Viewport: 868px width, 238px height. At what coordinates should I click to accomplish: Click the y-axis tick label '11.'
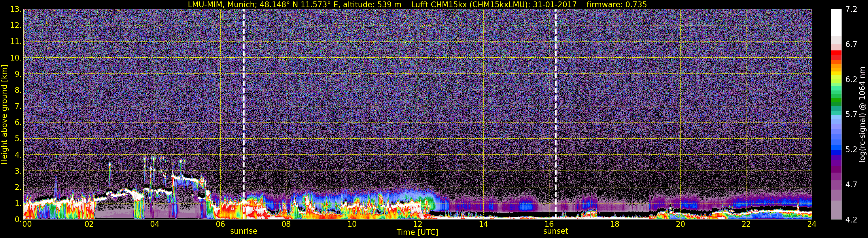tap(16, 41)
